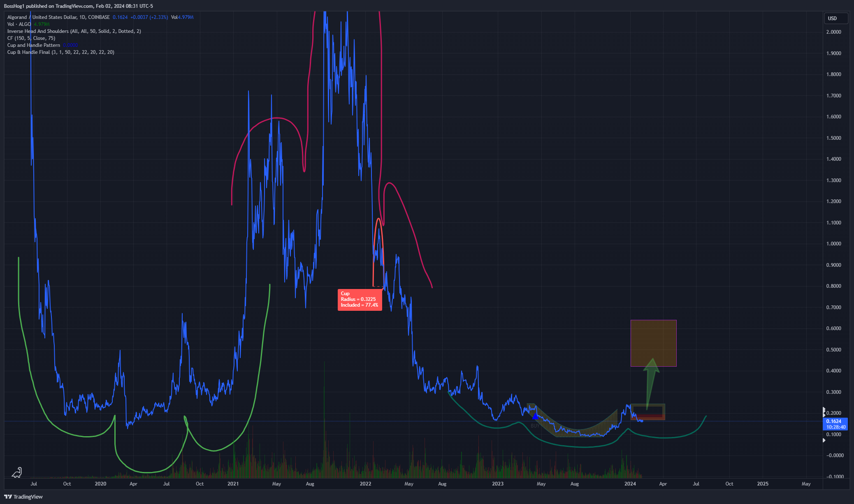
Task: Click the Algorand / United States Dollar symbol title
Action: tap(58, 17)
